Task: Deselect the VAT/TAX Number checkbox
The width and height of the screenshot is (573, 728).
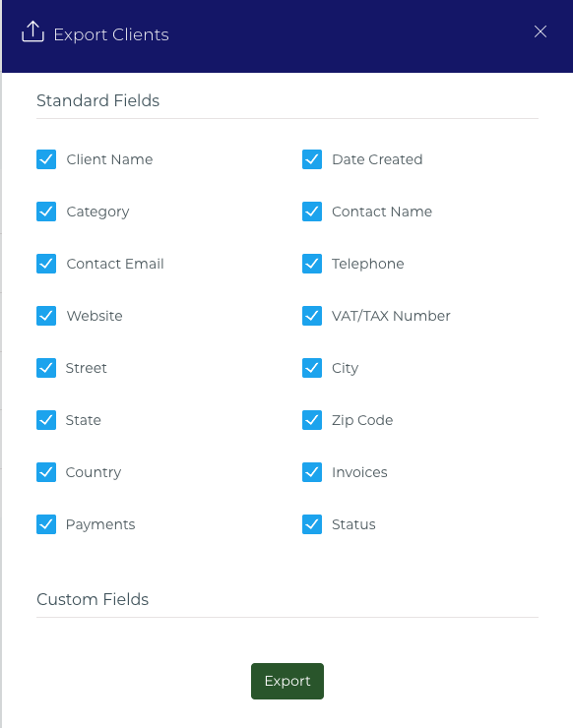Action: point(312,316)
